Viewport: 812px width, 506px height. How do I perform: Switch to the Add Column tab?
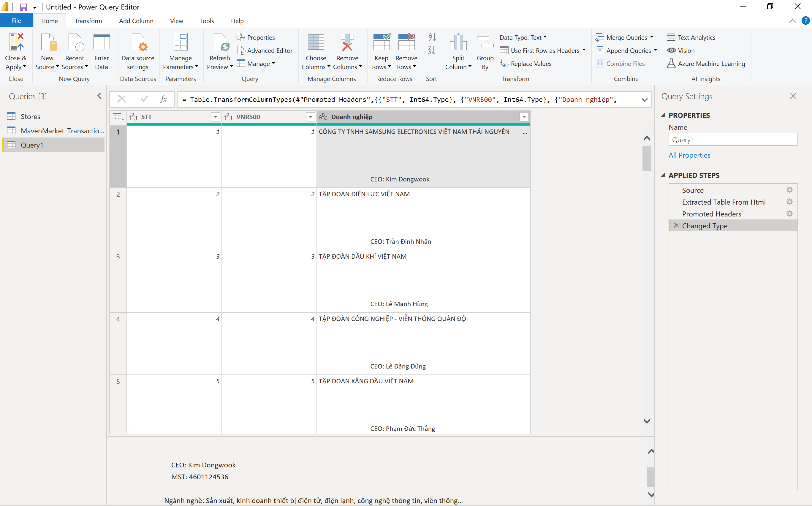(136, 21)
